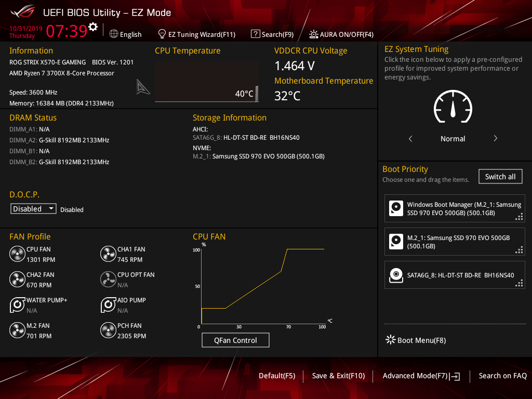Image resolution: width=532 pixels, height=399 pixels.
Task: Click the M.2_1 Samsung SSD disk icon
Action: (x=396, y=242)
